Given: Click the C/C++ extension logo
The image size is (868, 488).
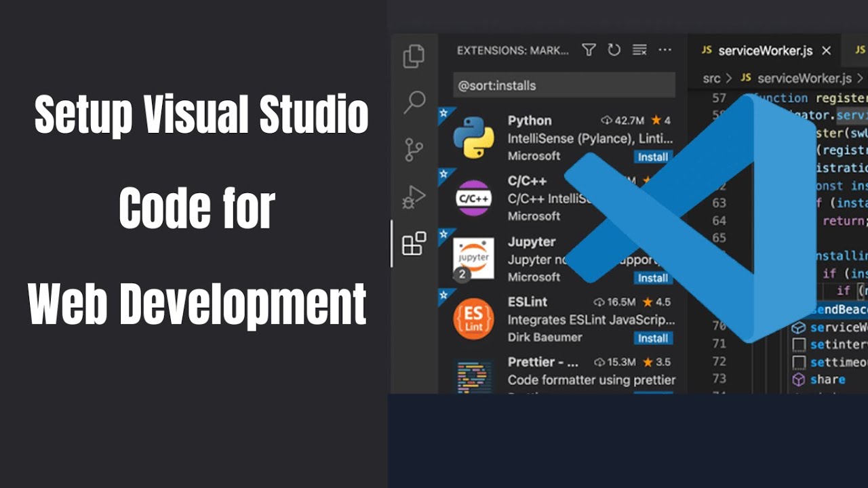Looking at the screenshot, I should (x=473, y=198).
